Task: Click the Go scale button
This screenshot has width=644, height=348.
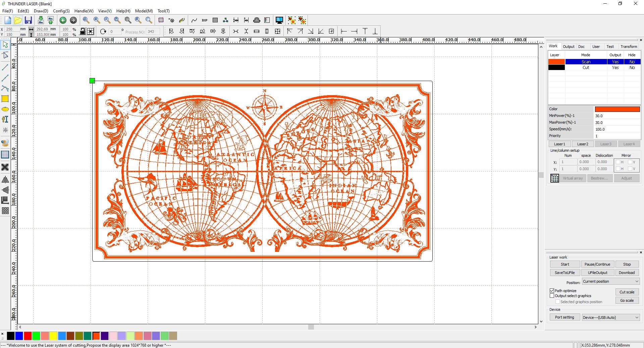Action: click(x=627, y=300)
